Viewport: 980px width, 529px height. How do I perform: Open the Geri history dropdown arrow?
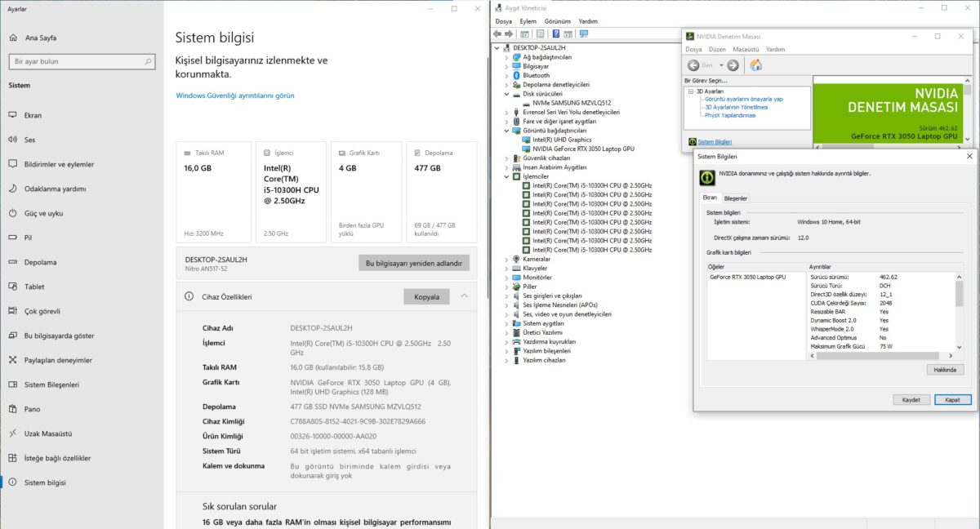(720, 65)
